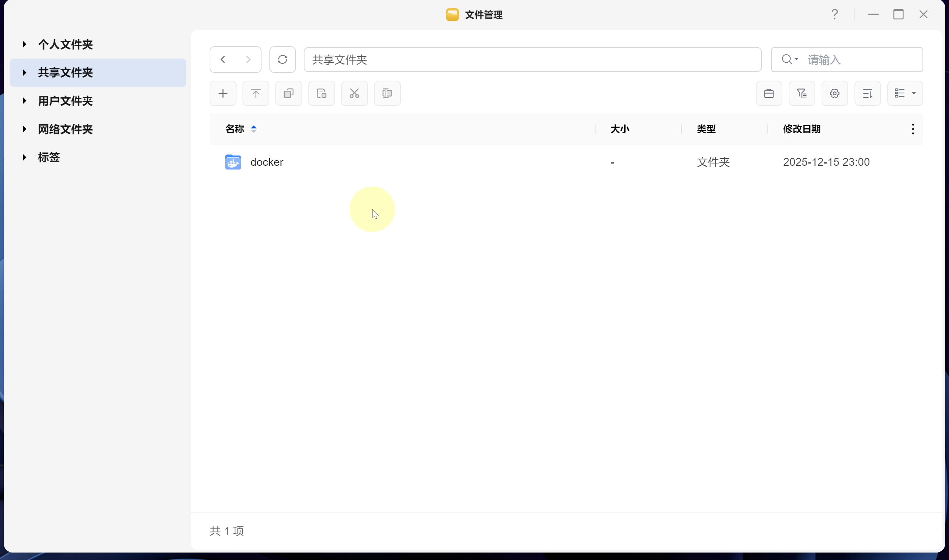The image size is (949, 560).
Task: Expand the 标签 tree arrow
Action: 25,157
